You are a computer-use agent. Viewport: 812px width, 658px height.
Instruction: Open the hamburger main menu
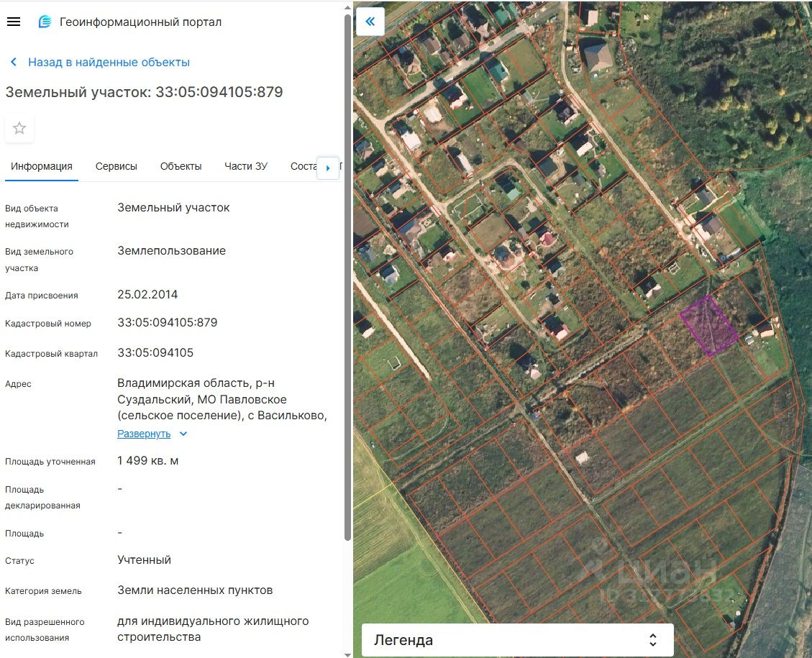[x=14, y=22]
